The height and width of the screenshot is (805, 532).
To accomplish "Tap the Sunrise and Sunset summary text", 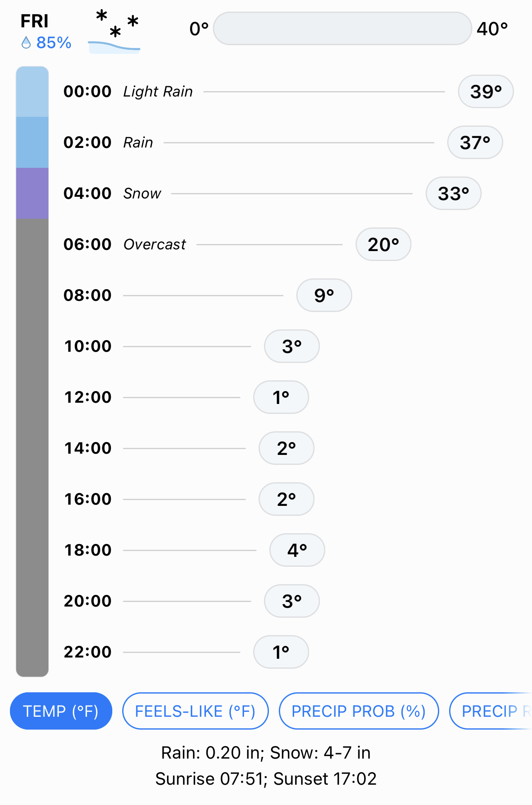I will pyautogui.click(x=266, y=779).
